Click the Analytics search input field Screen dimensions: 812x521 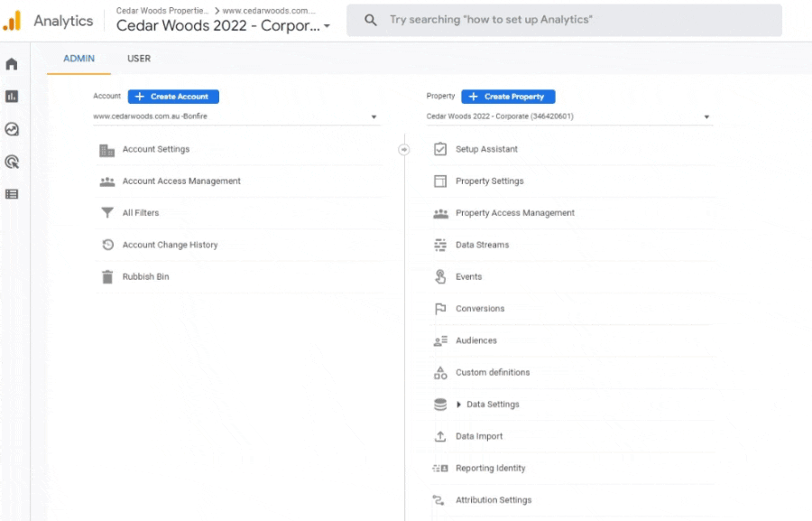click(564, 20)
